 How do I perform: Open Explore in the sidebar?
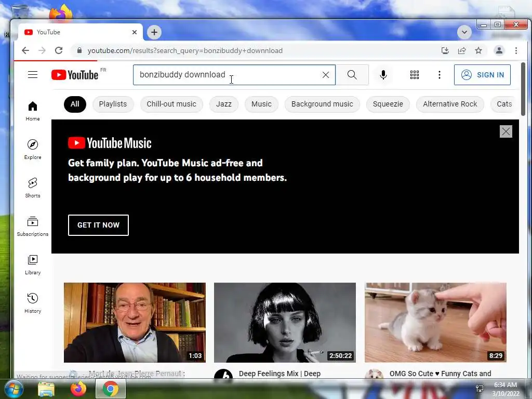(33, 150)
